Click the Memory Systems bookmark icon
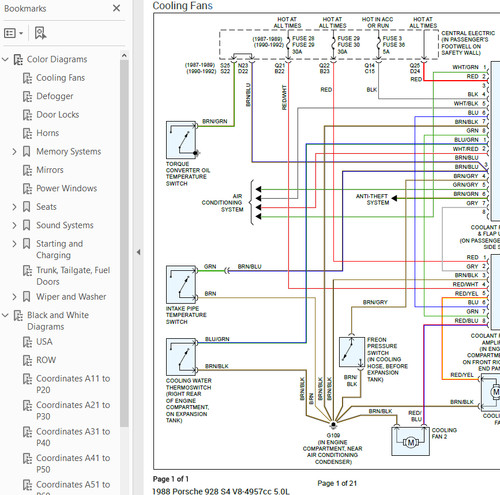Viewport: 500px width, 495px height. coord(27,152)
